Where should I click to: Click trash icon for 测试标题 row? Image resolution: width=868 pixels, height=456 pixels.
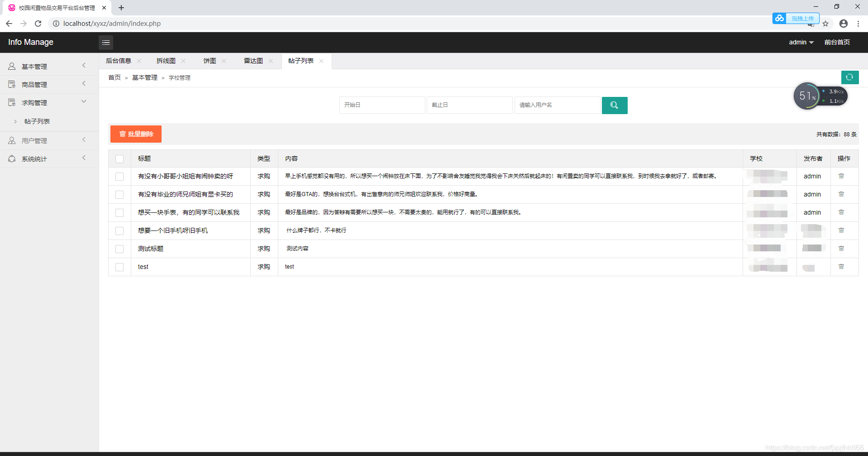click(841, 249)
